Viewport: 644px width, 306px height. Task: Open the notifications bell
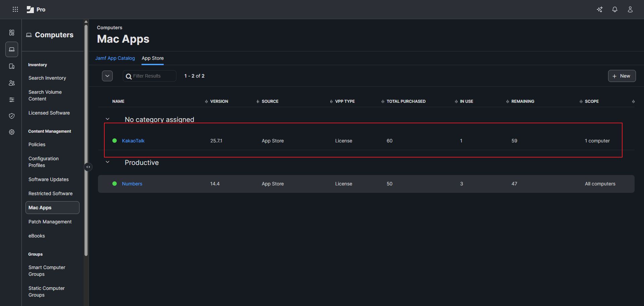coord(614,9)
